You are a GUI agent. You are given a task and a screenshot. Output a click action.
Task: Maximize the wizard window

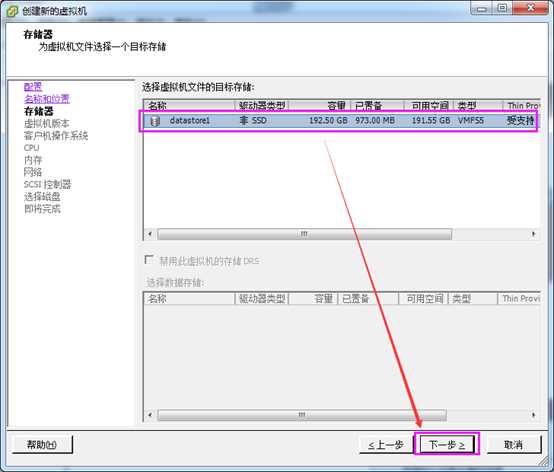click(x=502, y=7)
